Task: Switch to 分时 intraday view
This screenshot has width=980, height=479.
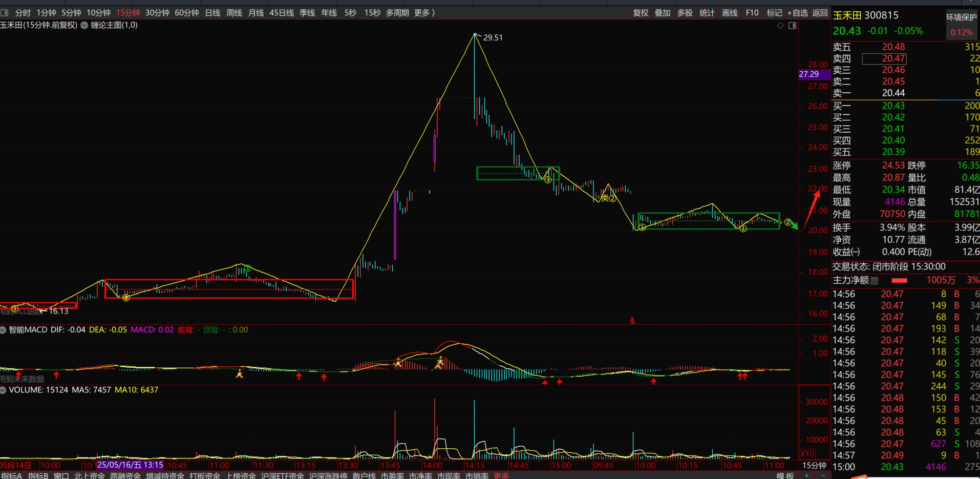Action: (x=23, y=13)
